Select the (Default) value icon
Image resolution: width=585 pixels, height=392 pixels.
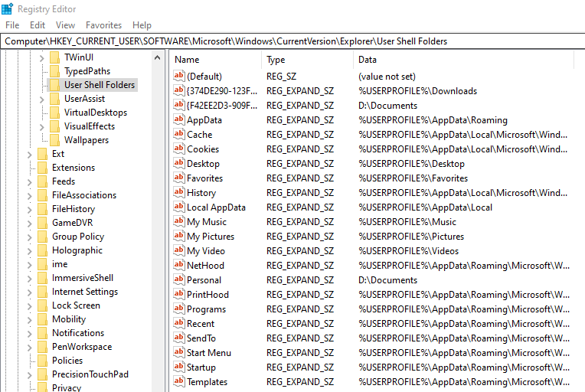179,76
